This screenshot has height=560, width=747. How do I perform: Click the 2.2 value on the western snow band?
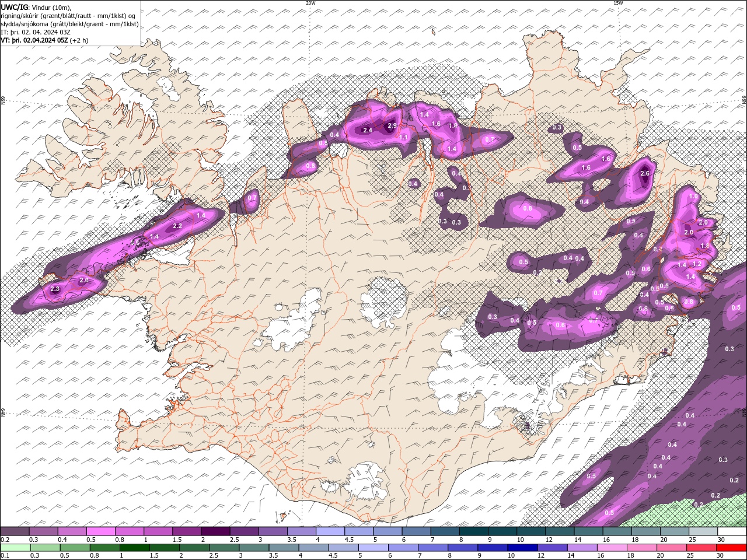tap(178, 226)
